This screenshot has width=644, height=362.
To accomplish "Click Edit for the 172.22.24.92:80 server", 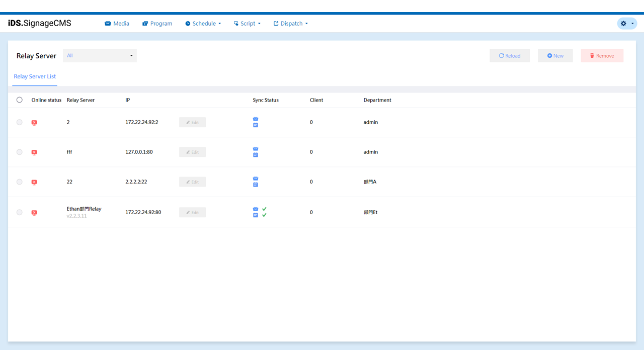I will 193,213.
